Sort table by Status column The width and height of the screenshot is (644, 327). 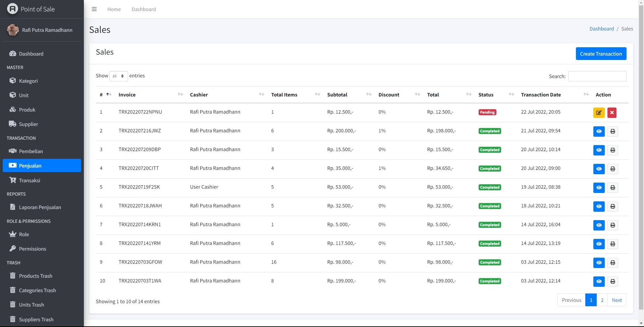(496, 95)
